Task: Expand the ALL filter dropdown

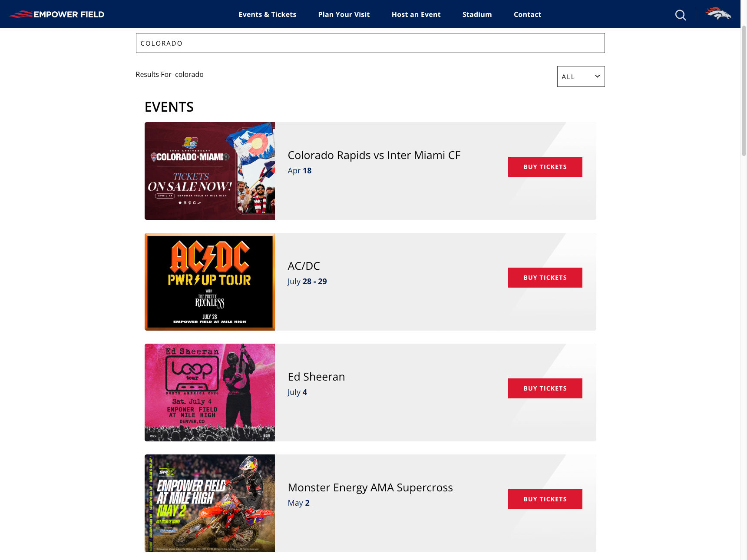Action: [581, 76]
